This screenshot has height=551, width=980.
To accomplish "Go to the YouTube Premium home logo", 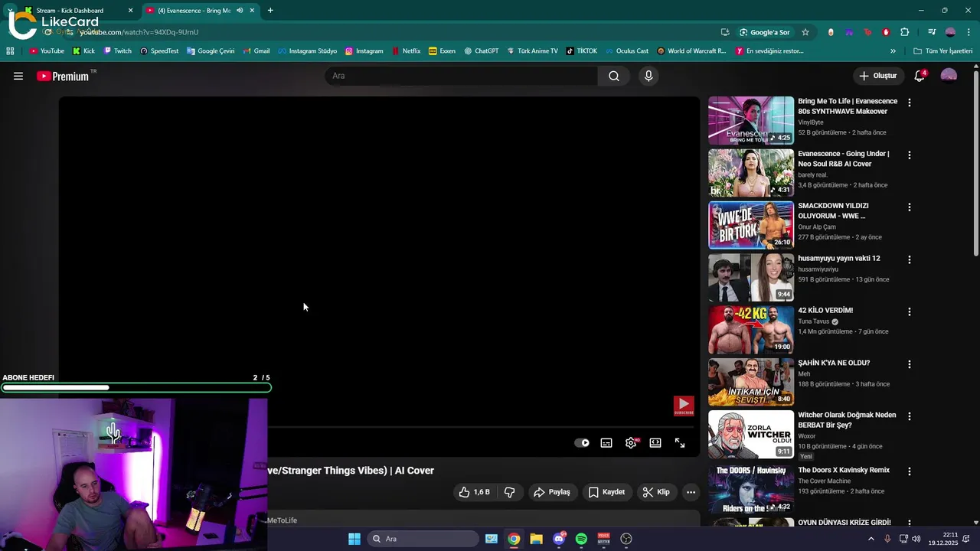I will (x=64, y=76).
